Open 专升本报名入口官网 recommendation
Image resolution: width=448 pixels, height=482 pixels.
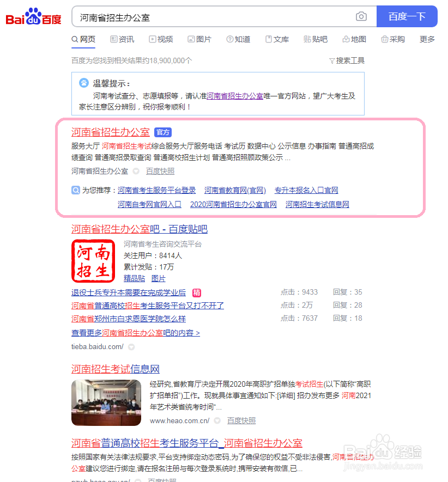[x=306, y=190]
